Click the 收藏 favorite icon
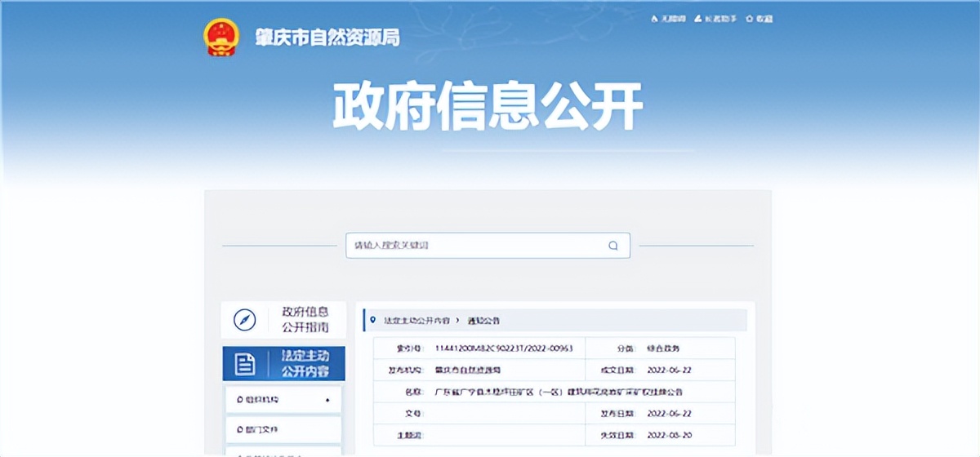This screenshot has width=980, height=457. (x=747, y=18)
